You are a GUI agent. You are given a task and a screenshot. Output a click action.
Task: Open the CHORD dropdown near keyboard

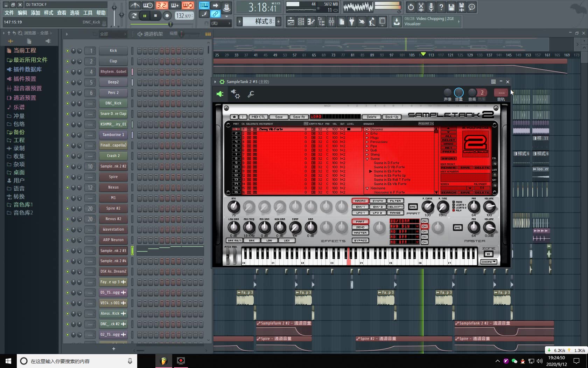click(489, 262)
